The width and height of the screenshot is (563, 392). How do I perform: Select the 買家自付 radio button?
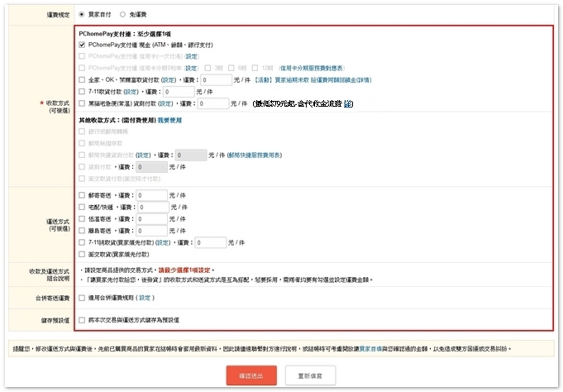click(81, 14)
